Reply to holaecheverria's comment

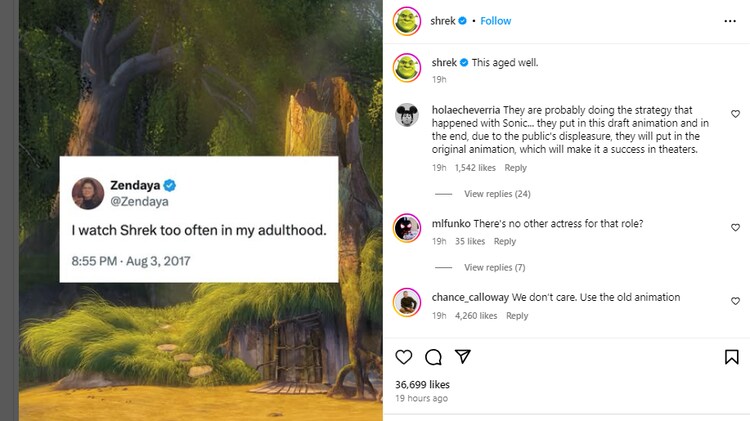[515, 168]
